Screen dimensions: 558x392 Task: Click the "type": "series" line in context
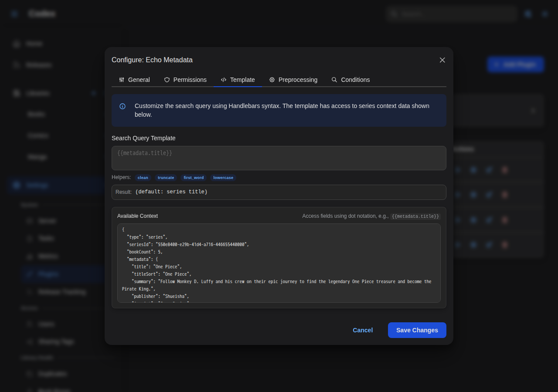(x=147, y=237)
